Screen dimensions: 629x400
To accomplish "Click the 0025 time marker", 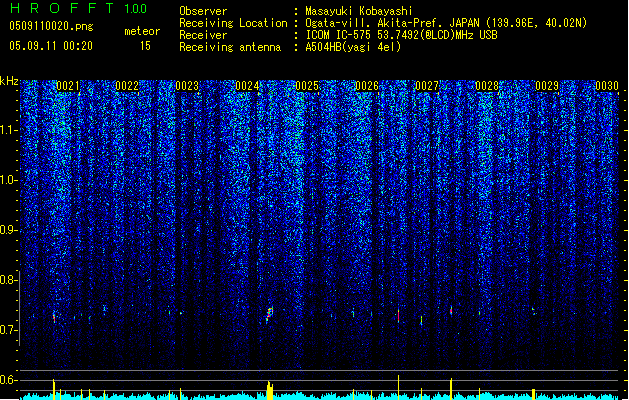I will (307, 86).
